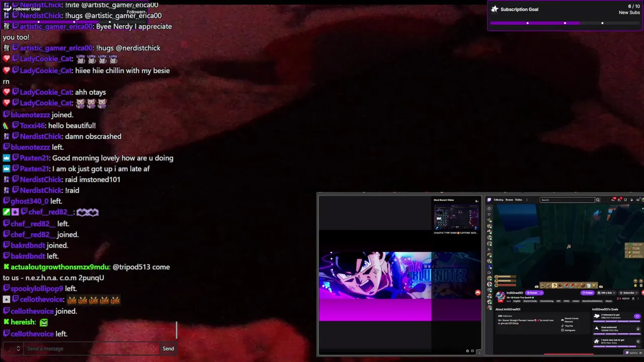Click the BLUENOTEZ channel banner
Image resolution: width=644 pixels, height=362 pixels.
(x=400, y=276)
